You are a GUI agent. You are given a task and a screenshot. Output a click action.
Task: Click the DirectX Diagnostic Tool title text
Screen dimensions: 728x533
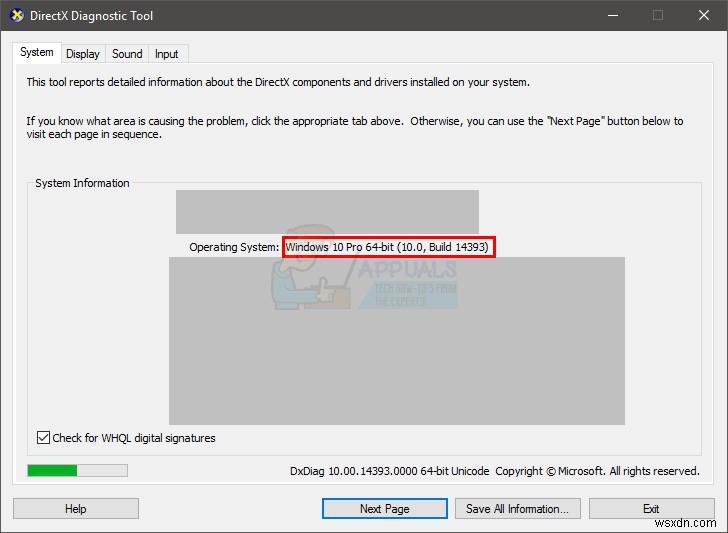tap(91, 16)
